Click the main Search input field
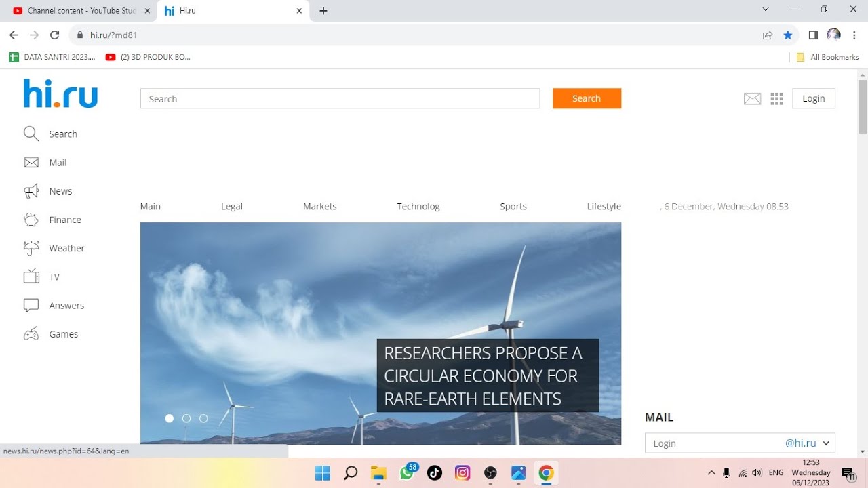The width and height of the screenshot is (868, 488). 340,99
